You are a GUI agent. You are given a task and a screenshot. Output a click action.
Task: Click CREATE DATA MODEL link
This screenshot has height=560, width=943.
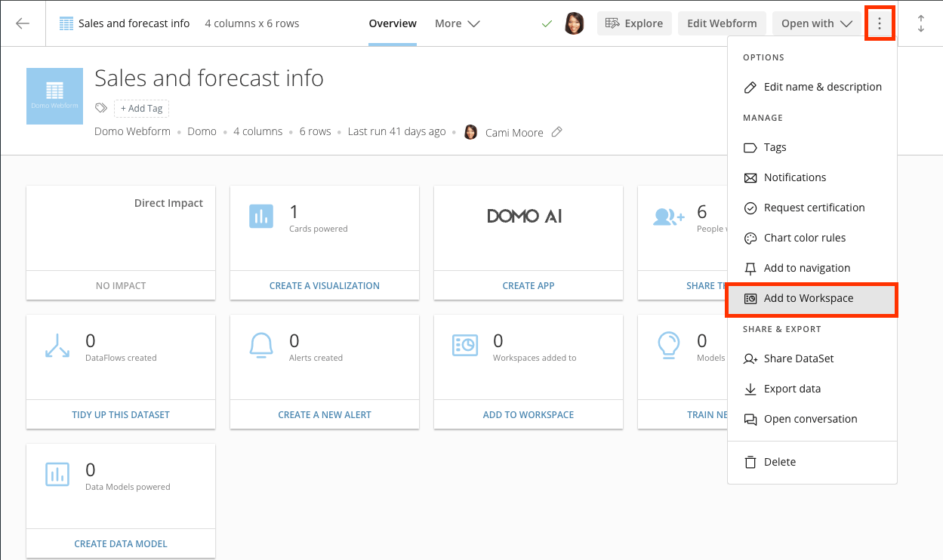(x=121, y=544)
